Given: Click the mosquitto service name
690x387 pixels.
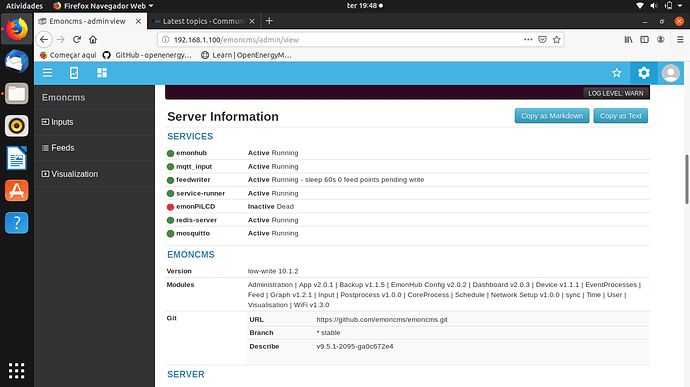Looking at the screenshot, I should 193,233.
